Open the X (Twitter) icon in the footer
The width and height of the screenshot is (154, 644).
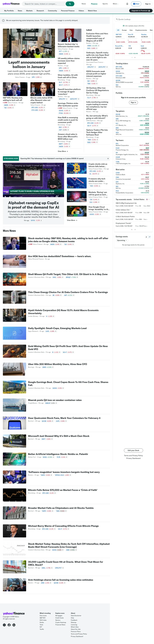pyautogui.click(x=4, y=625)
